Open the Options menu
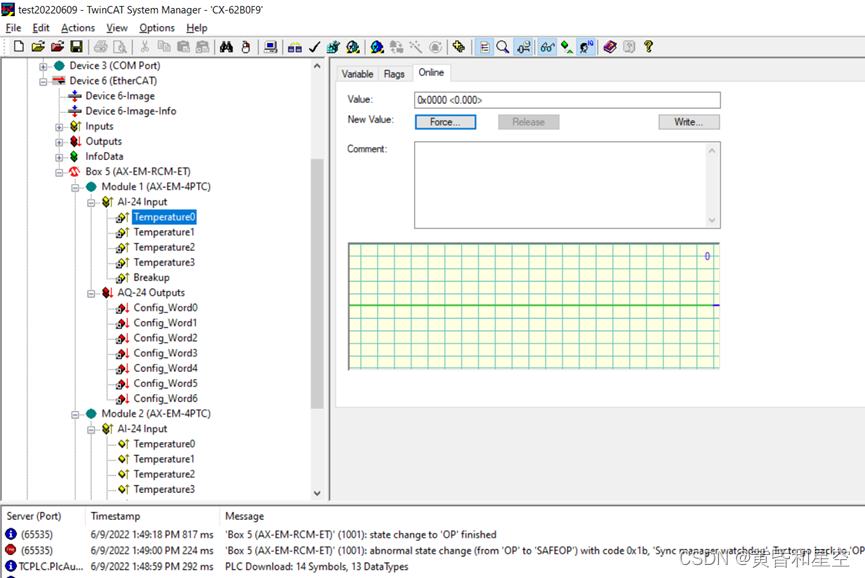Image resolution: width=865 pixels, height=578 pixels. [x=157, y=28]
